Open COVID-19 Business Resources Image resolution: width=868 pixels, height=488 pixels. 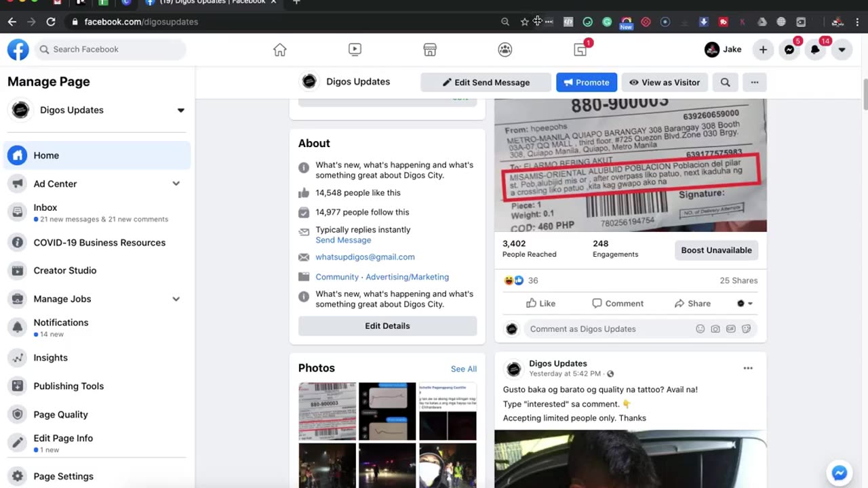[x=97, y=243]
